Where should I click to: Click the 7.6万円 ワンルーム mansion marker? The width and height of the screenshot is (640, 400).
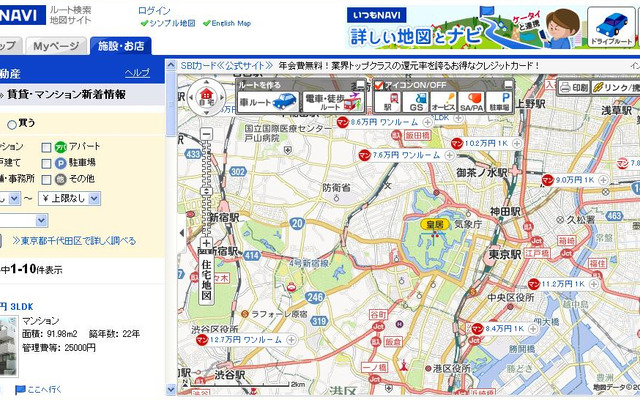[x=364, y=155]
